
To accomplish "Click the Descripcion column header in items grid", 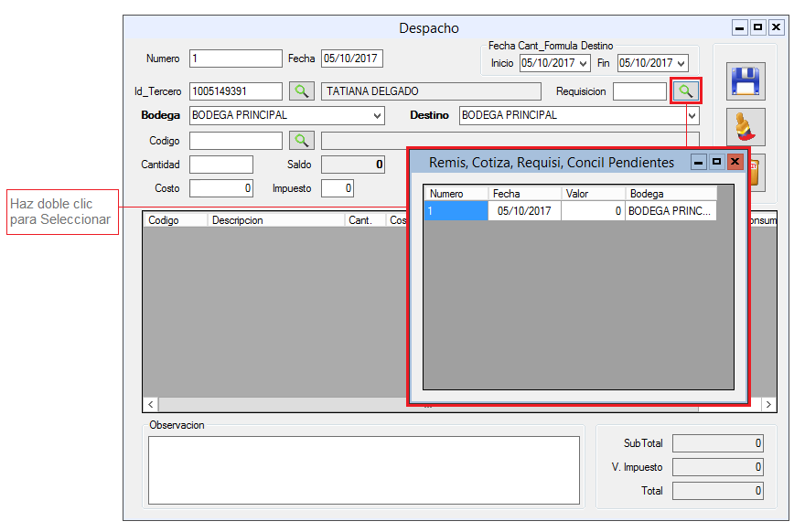I will (x=274, y=220).
